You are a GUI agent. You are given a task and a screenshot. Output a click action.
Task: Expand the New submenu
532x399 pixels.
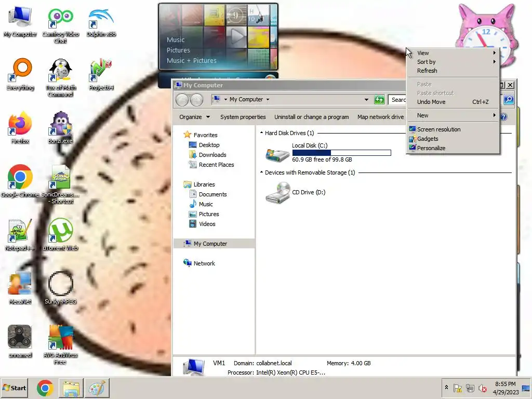453,115
